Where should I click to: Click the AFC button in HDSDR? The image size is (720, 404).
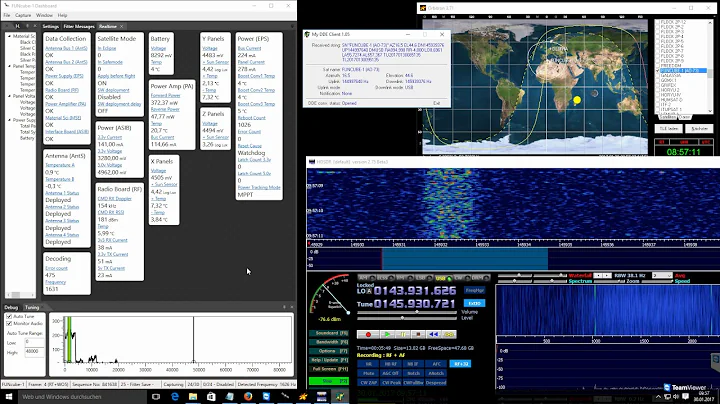coord(436,364)
